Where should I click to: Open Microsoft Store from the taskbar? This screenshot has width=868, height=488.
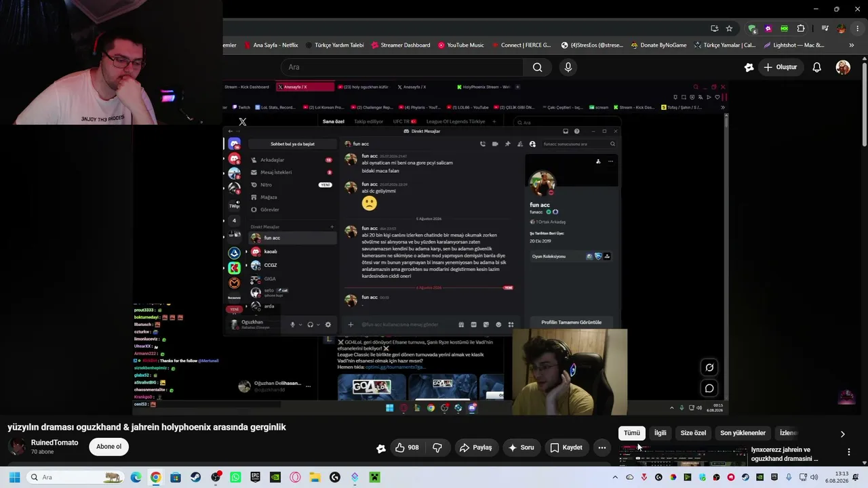(x=176, y=477)
